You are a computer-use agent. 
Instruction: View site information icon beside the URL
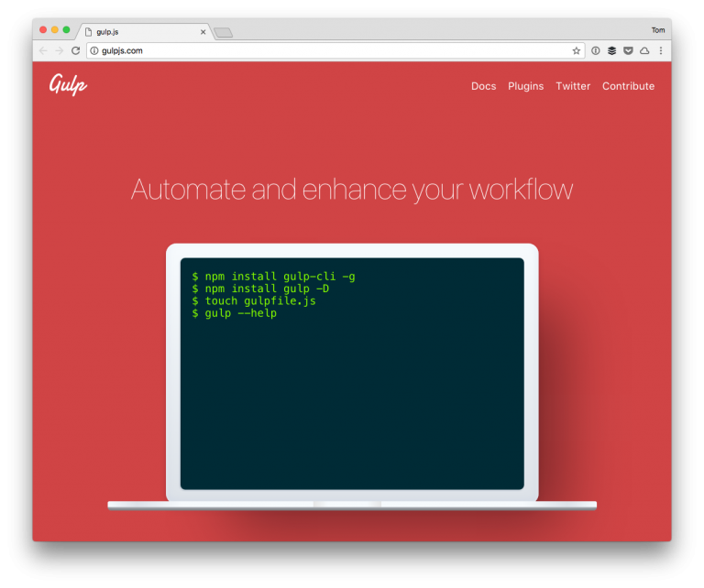(x=93, y=51)
